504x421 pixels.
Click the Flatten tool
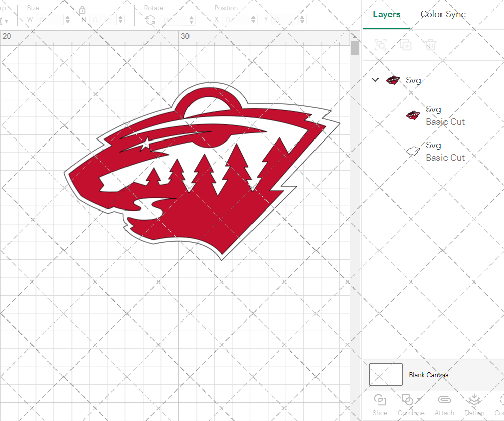[474, 405]
